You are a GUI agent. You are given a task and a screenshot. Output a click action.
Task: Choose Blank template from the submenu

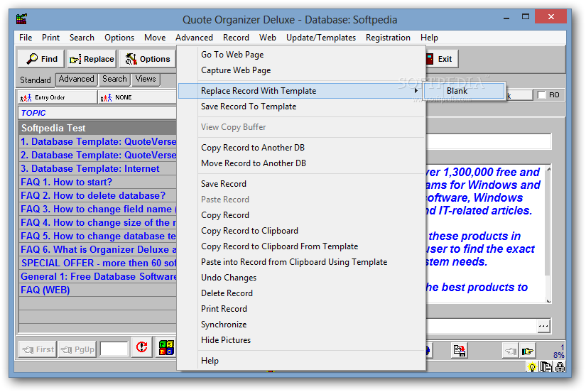click(464, 91)
